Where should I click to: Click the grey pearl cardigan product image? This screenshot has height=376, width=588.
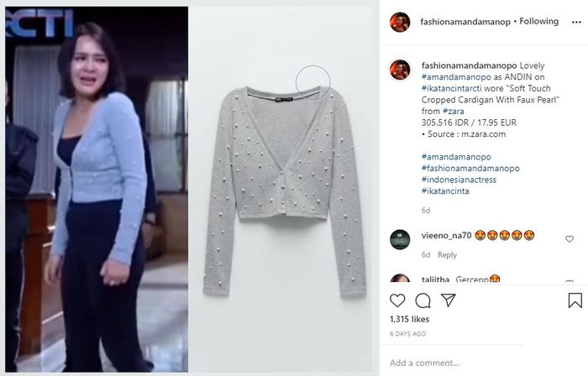click(284, 191)
